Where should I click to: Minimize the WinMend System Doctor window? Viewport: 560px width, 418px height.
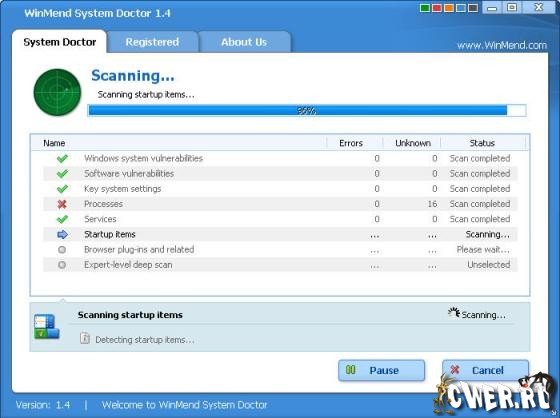pos(492,8)
